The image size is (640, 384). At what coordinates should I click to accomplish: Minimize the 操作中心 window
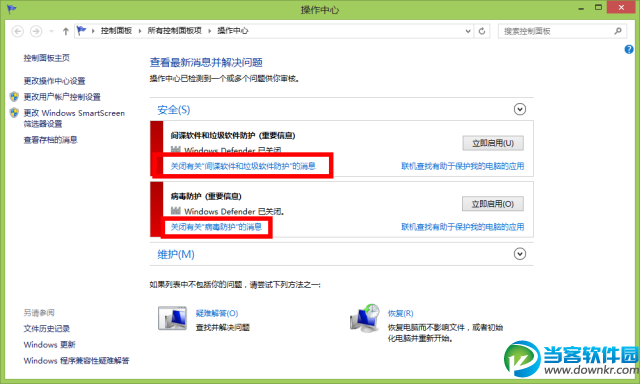(581, 8)
